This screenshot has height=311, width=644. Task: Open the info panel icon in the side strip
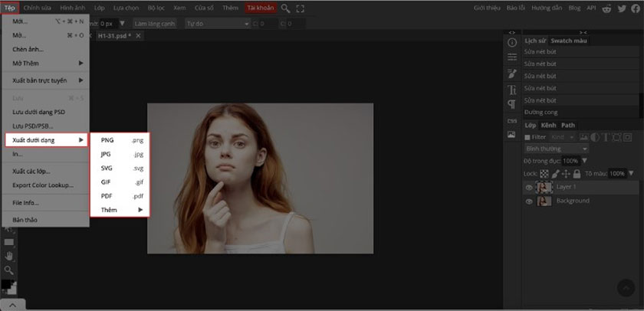pos(511,42)
